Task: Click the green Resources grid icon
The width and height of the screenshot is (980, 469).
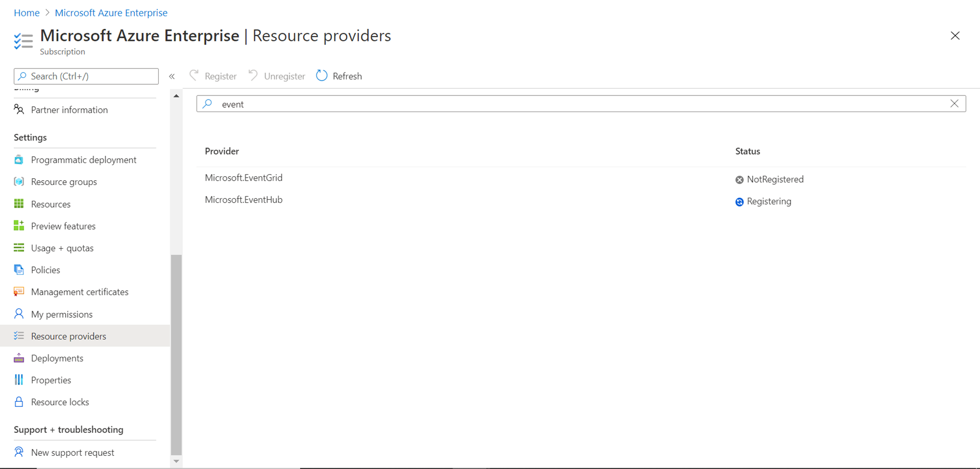Action: coord(19,204)
